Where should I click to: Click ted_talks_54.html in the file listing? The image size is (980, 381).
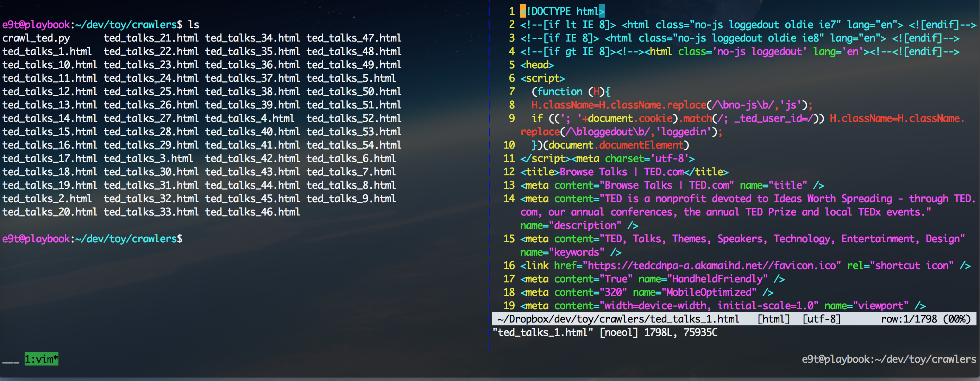[x=354, y=145]
